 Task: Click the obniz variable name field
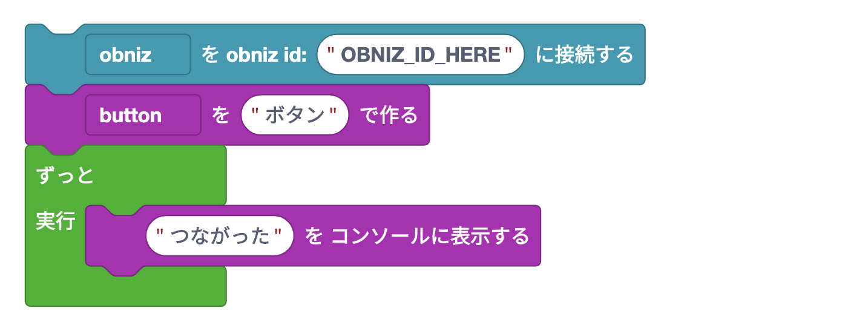[137, 55]
